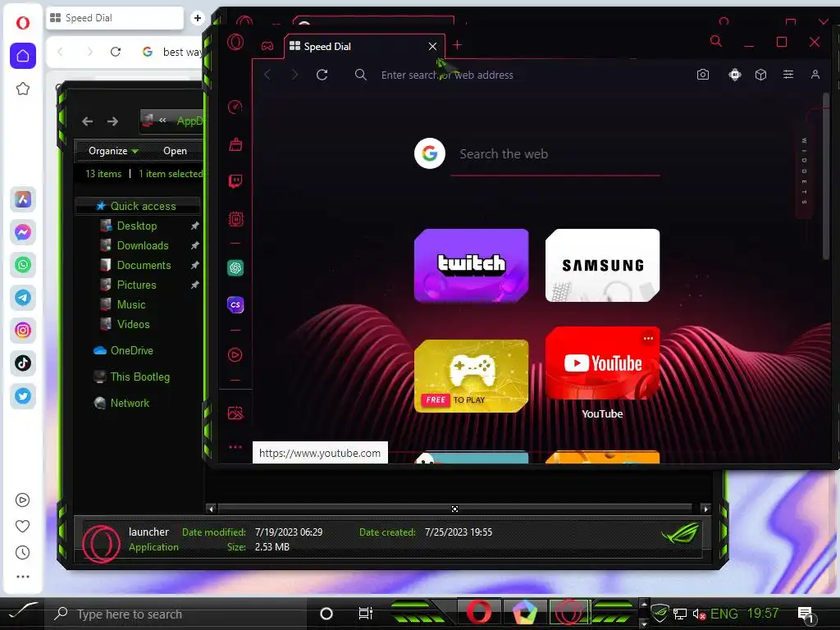Viewport: 840px width, 630px height.
Task: Click the red search tabs magnifier icon
Action: click(715, 41)
